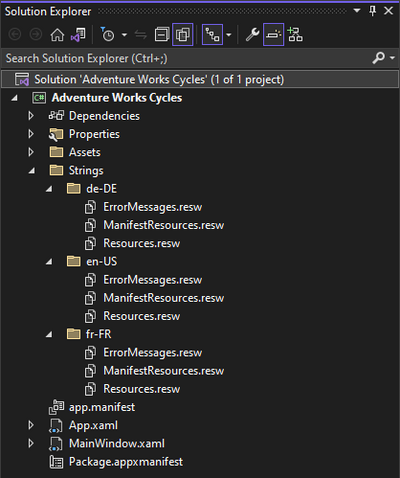Screen dimensions: 400x478
Task: Expand the Assets folder
Action: pyautogui.click(x=31, y=152)
